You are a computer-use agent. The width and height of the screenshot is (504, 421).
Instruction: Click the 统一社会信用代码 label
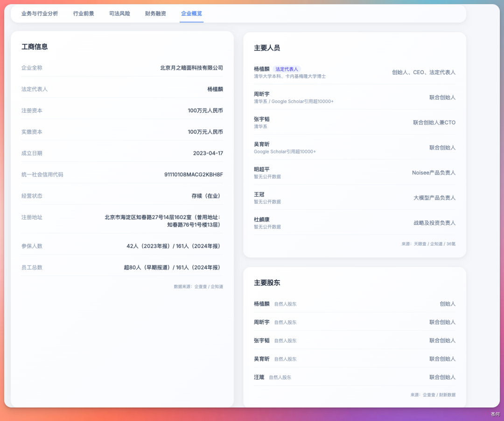click(42, 174)
